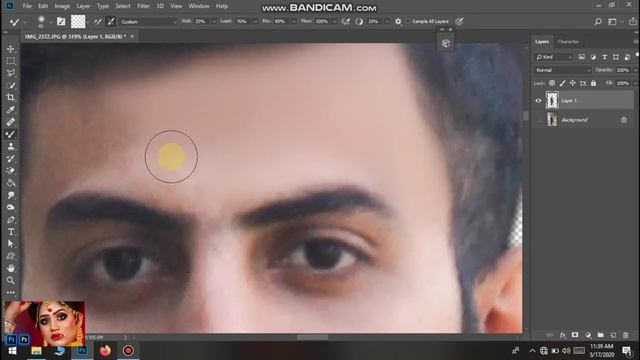Screen dimensions: 640x360
Task: Create a new layer icon
Action: 613,335
